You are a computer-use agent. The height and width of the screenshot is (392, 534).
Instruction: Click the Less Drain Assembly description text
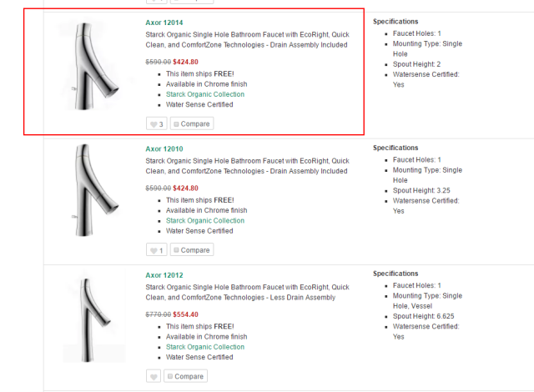pyautogui.click(x=247, y=292)
